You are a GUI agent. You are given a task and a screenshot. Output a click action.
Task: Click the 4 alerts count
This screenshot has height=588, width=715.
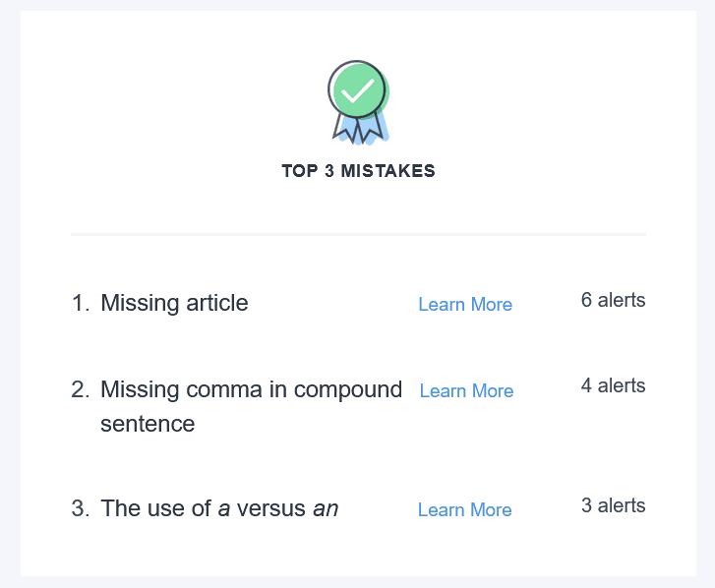613,385
